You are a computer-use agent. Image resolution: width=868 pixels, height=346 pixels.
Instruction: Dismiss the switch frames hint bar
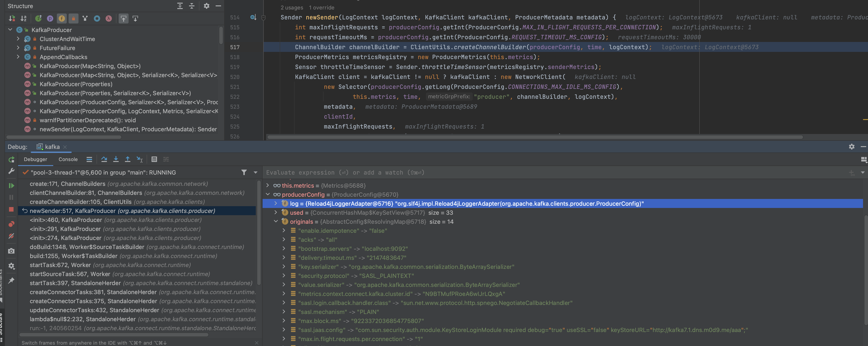click(257, 343)
